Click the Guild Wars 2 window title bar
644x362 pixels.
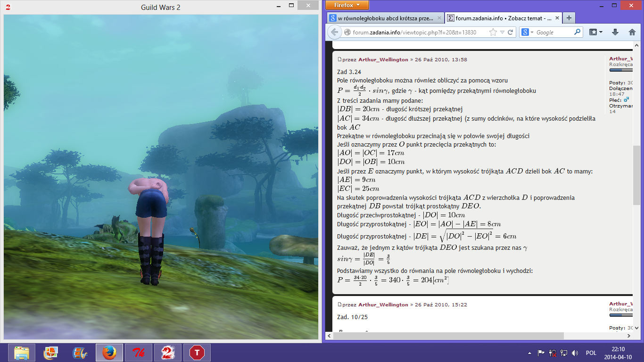coord(161,7)
